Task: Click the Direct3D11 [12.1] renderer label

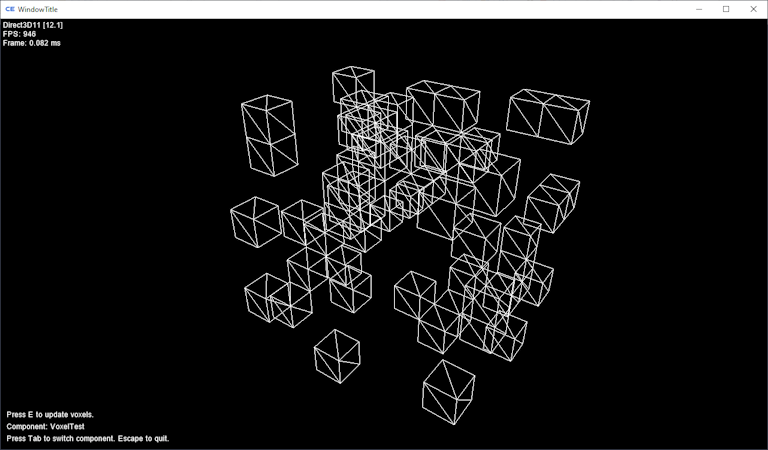Action: 33,25
